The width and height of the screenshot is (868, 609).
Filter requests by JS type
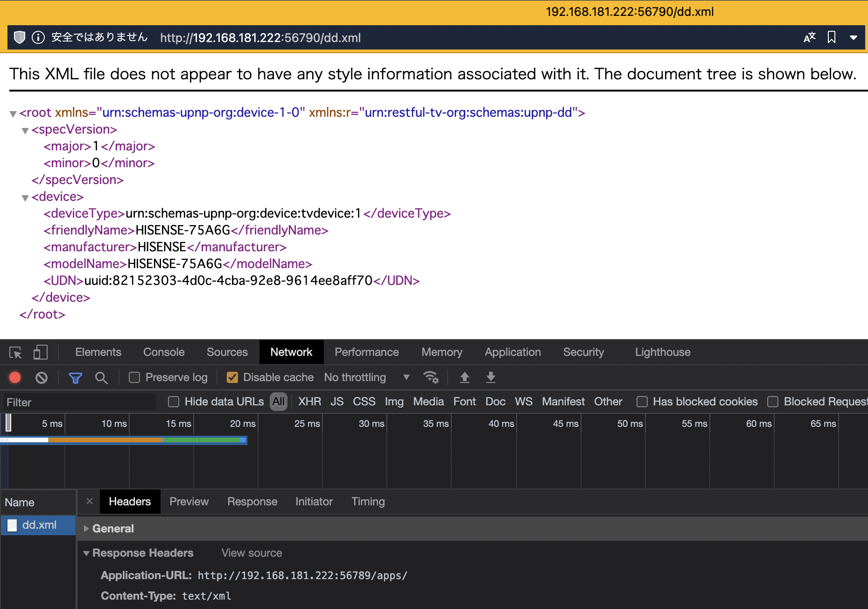click(337, 402)
